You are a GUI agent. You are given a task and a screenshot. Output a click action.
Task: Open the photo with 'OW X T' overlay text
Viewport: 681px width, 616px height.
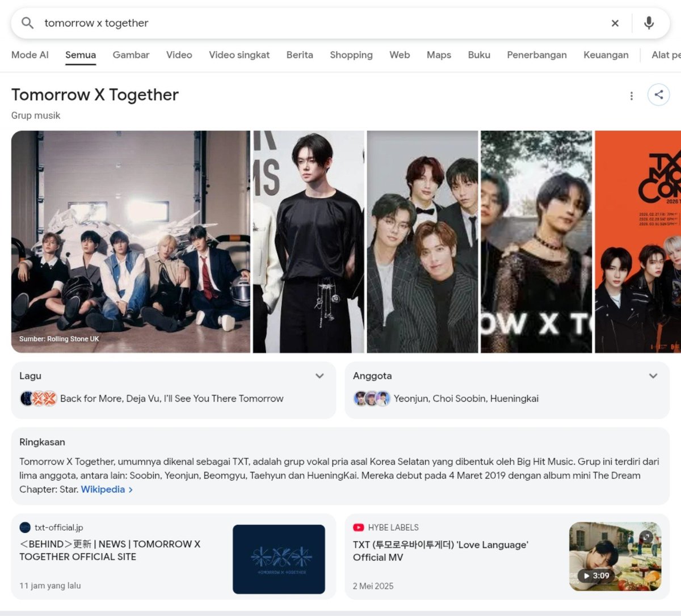(536, 242)
